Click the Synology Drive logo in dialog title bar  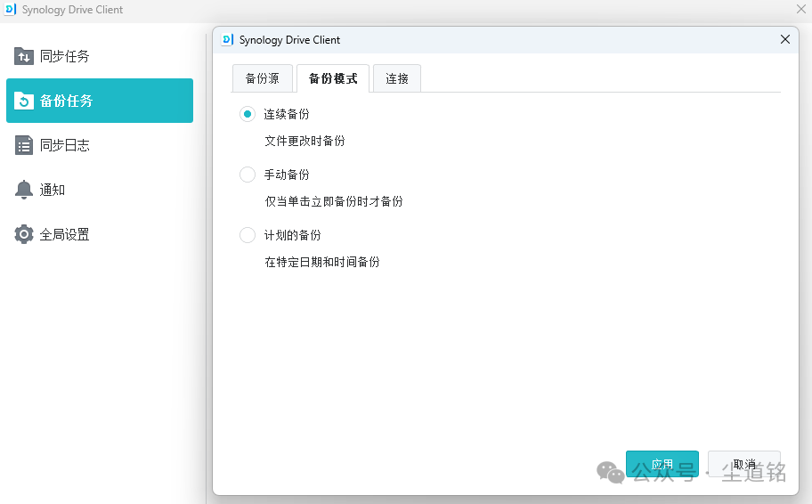point(228,40)
